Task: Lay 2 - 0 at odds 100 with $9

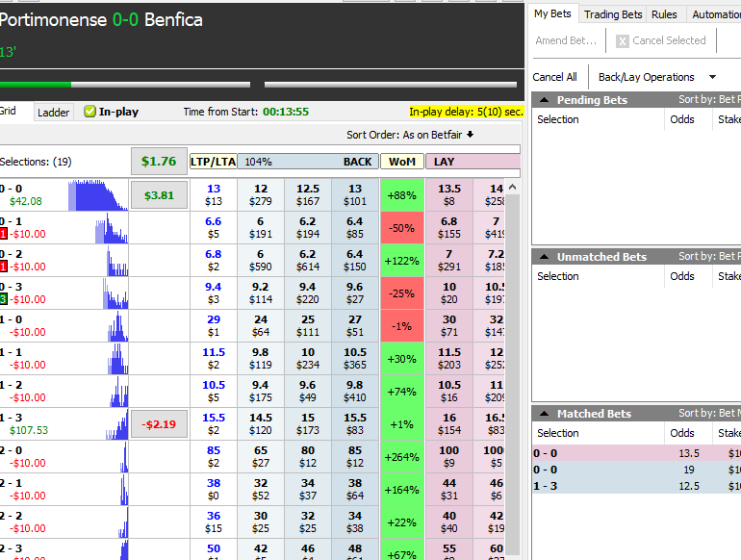Action: tap(449, 456)
